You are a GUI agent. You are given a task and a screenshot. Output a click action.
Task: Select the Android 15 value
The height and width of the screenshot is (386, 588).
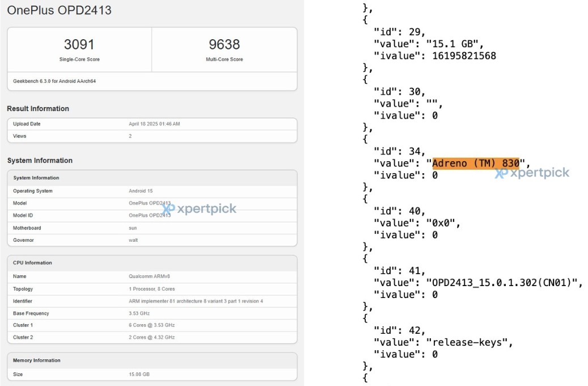coord(141,191)
